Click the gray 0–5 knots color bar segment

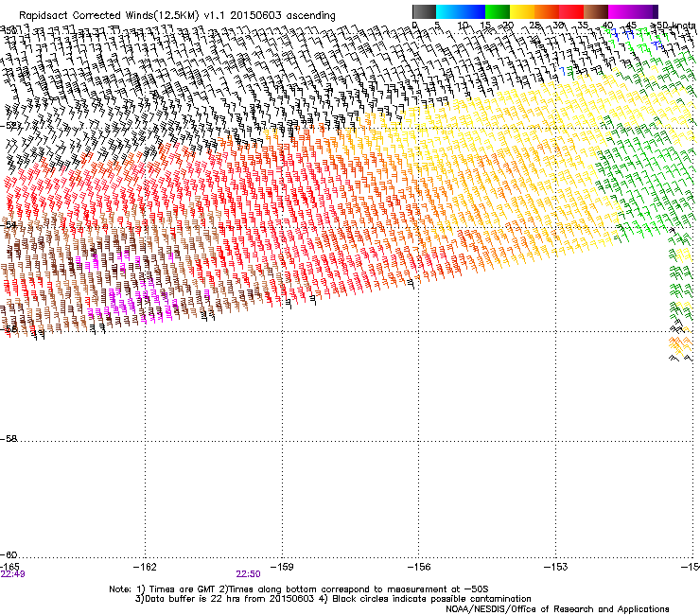point(424,11)
